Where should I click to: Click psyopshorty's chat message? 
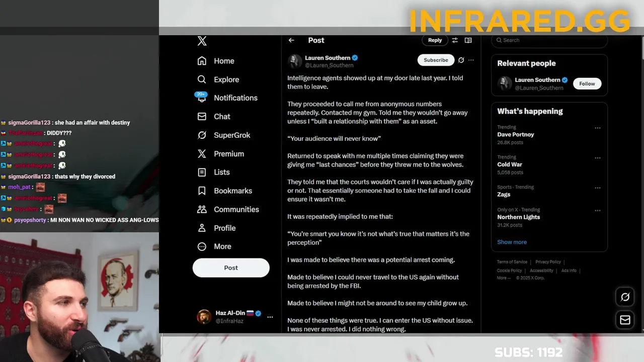coord(79,220)
